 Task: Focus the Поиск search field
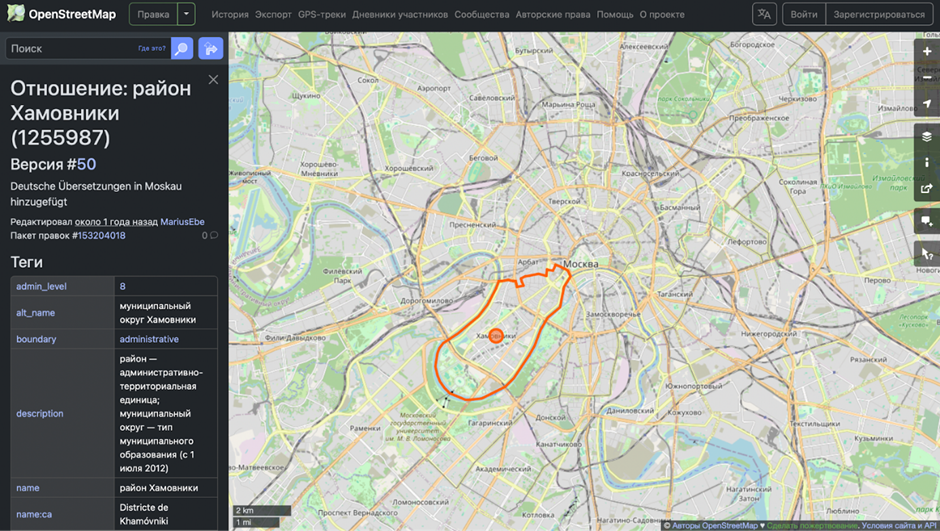tap(88, 49)
